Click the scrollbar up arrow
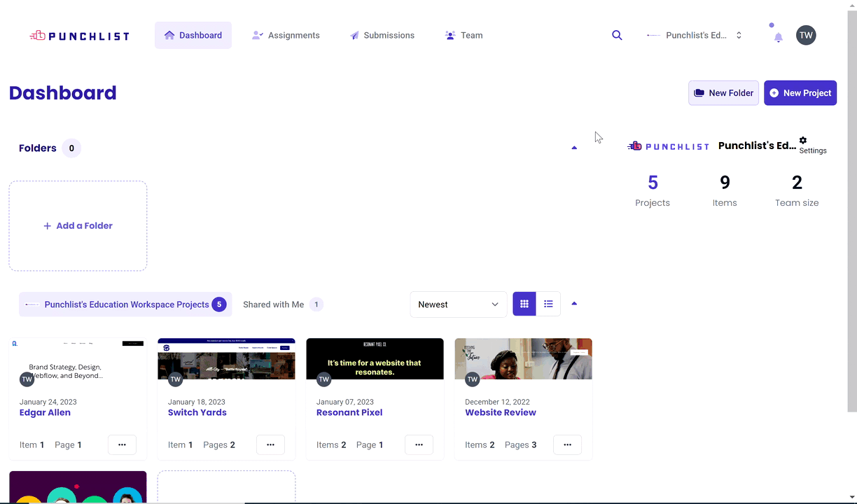This screenshot has width=857, height=504. click(851, 6)
